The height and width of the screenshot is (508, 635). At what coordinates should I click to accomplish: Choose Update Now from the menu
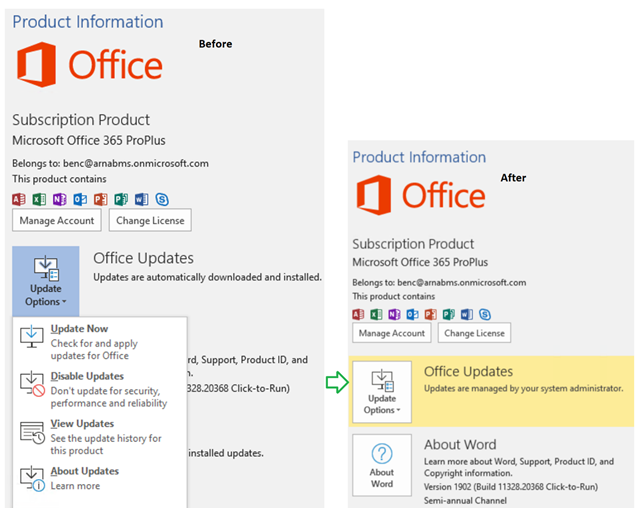click(x=100, y=342)
